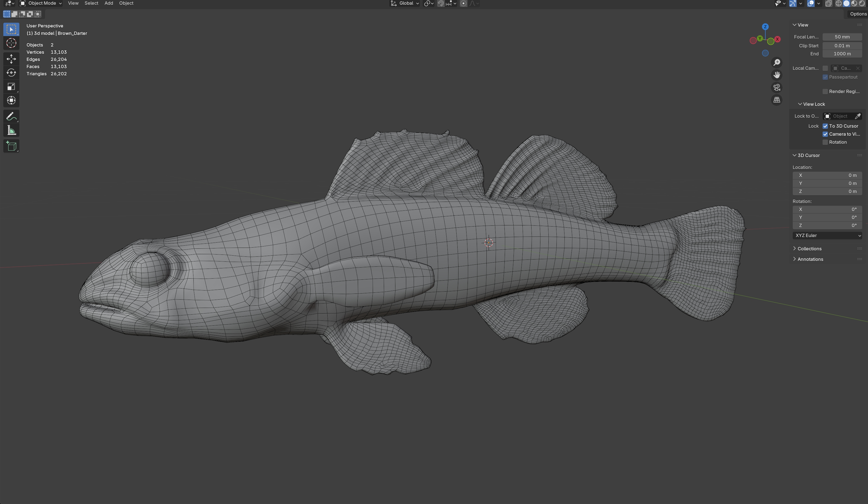Select the Scale tool

click(11, 86)
